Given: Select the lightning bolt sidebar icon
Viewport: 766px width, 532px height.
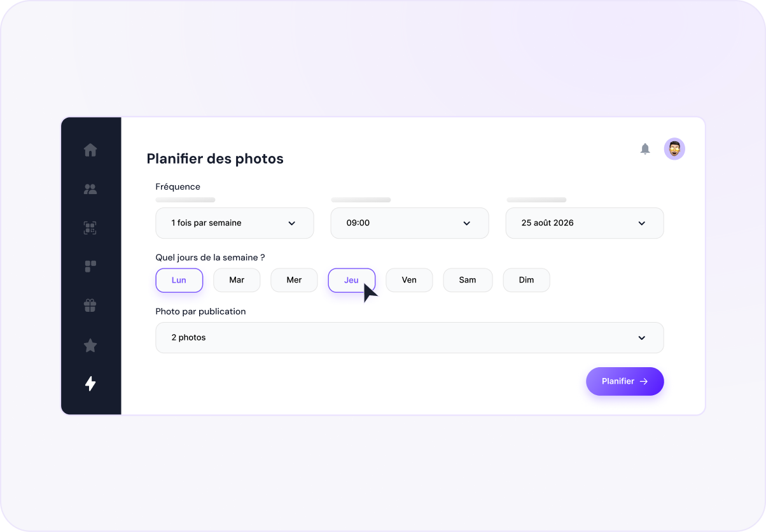Looking at the screenshot, I should 90,383.
